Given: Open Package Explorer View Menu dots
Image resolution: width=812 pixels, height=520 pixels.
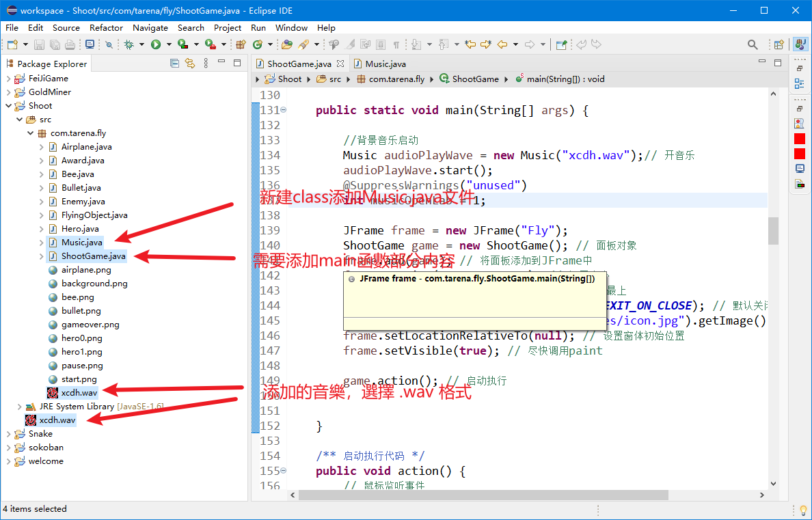Looking at the screenshot, I should pyautogui.click(x=206, y=63).
